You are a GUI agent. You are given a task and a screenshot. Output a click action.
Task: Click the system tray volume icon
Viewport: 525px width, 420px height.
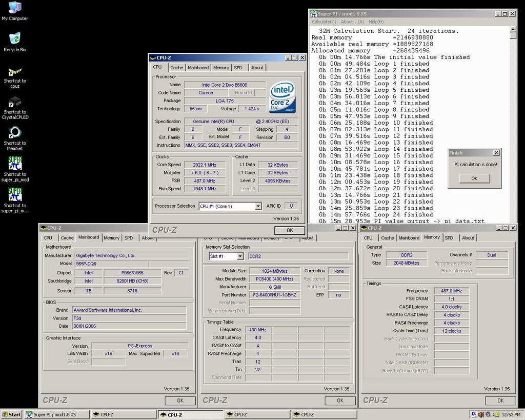pos(481,414)
